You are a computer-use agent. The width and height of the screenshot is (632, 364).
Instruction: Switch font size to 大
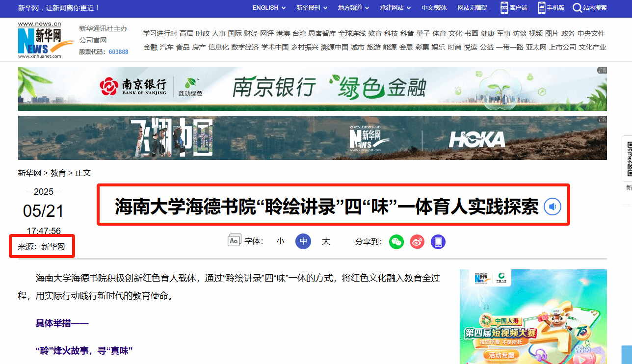pyautogui.click(x=326, y=241)
